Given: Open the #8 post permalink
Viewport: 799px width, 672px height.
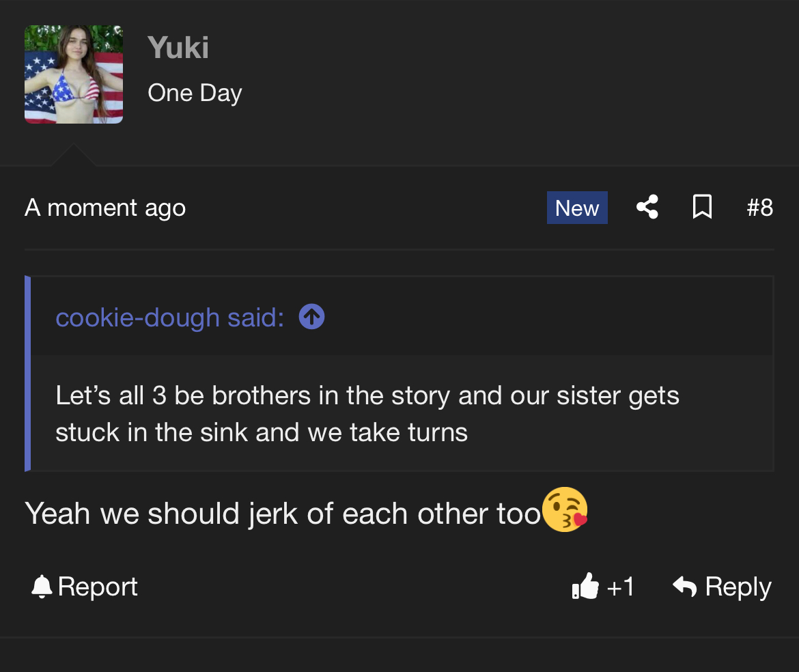Looking at the screenshot, I should 759,208.
